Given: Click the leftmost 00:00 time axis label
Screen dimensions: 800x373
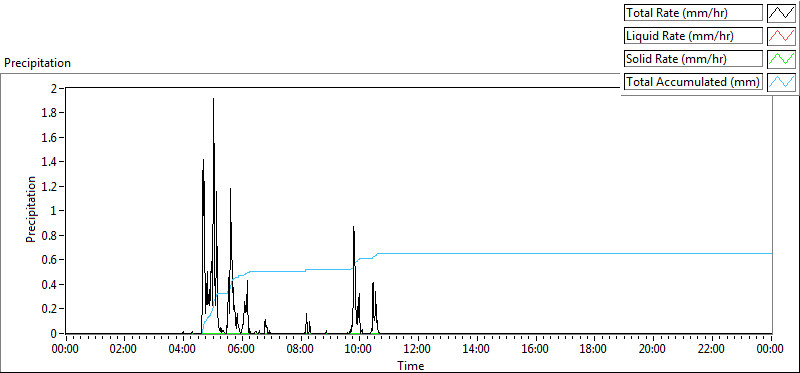Looking at the screenshot, I should tap(65, 350).
